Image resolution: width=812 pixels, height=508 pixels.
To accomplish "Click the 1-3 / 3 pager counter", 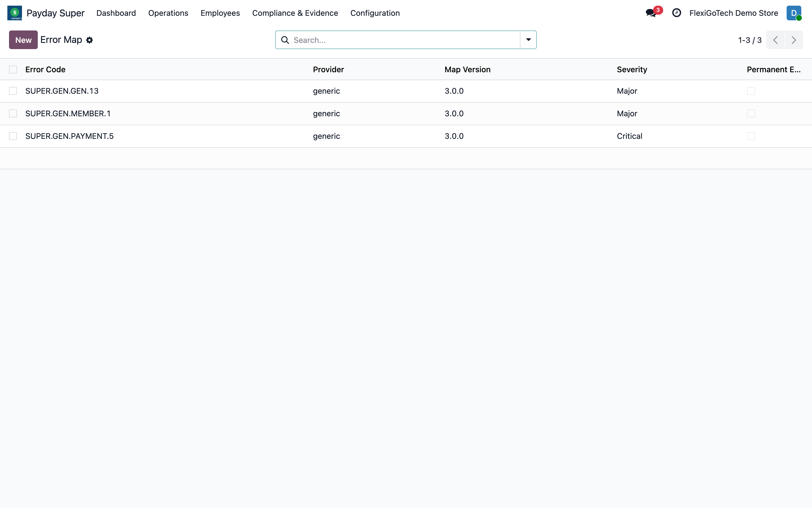I will point(750,40).
